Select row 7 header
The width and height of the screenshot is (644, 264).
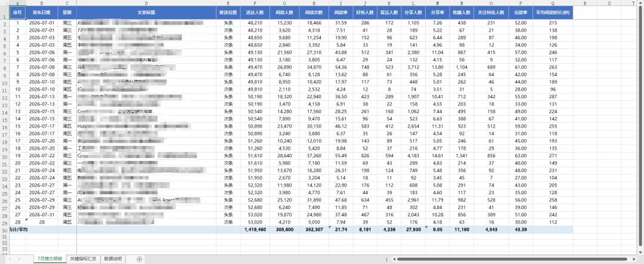click(x=5, y=60)
